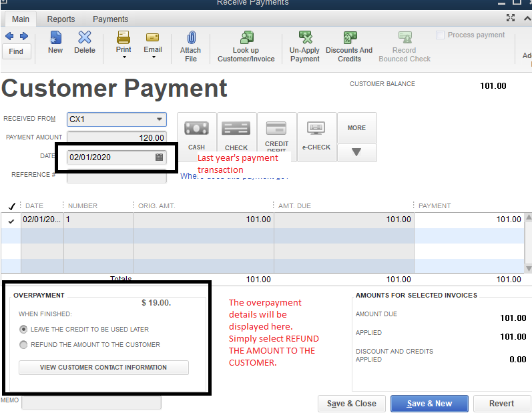The height and width of the screenshot is (415, 532).
Task: Click the Print icon
Action: [123, 37]
